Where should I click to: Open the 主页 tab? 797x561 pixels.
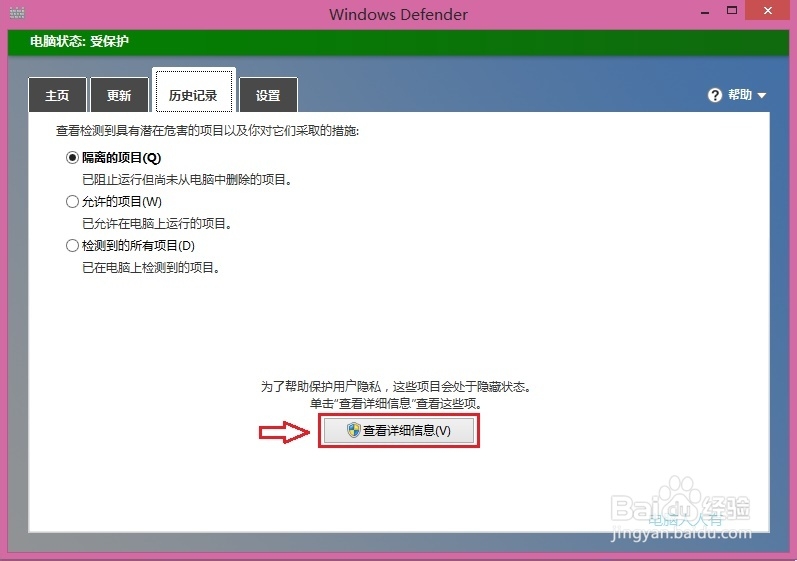tap(57, 95)
